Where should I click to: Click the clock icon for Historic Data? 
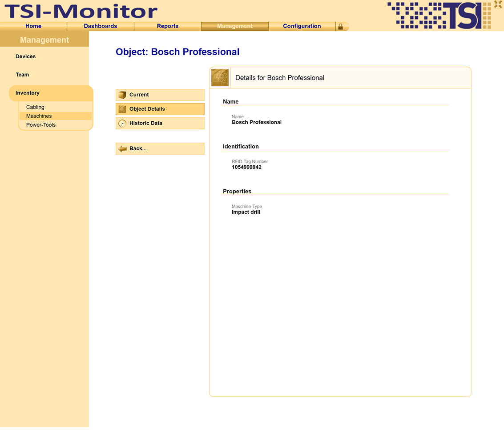[x=122, y=124]
